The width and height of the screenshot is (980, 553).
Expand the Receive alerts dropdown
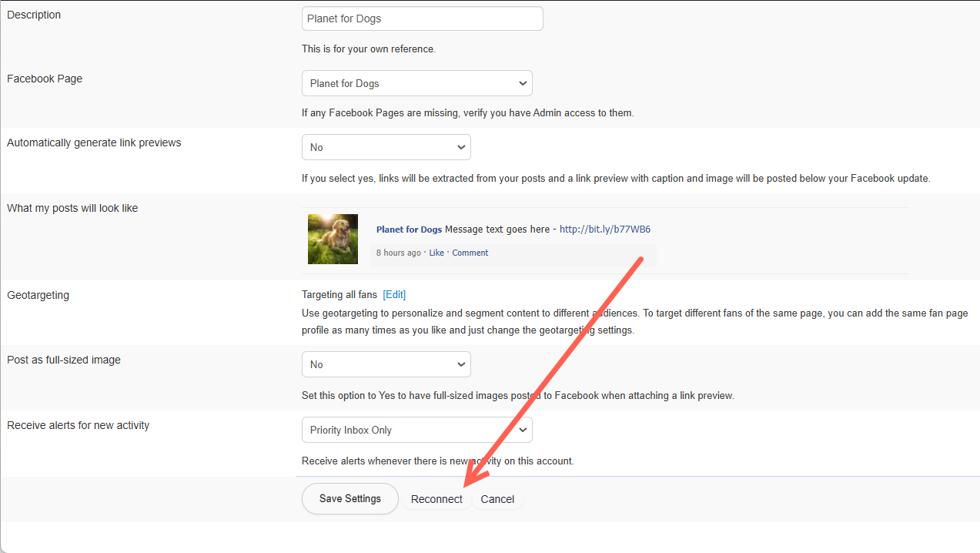tap(417, 430)
